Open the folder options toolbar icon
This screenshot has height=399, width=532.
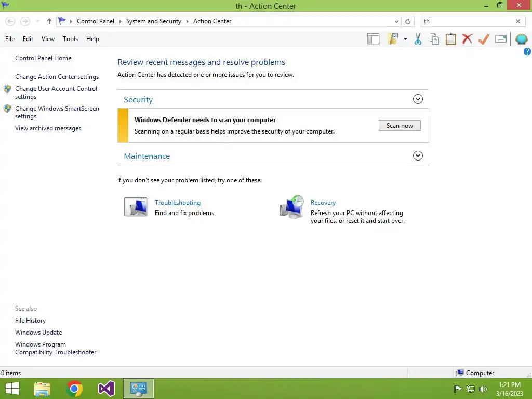393,39
